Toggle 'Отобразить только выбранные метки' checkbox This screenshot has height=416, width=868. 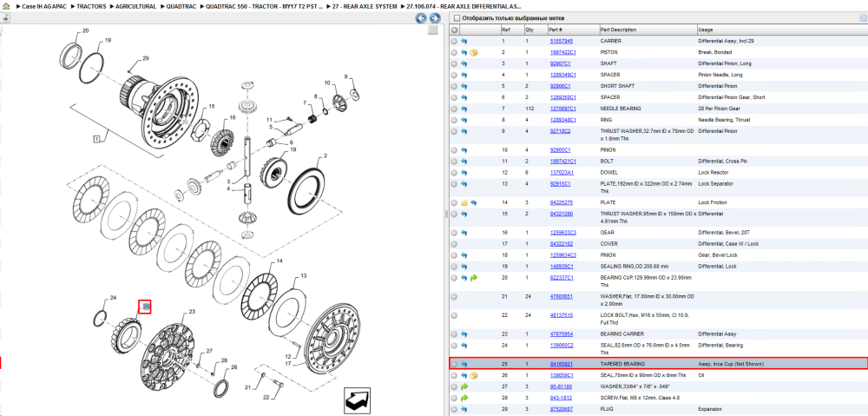(x=457, y=18)
